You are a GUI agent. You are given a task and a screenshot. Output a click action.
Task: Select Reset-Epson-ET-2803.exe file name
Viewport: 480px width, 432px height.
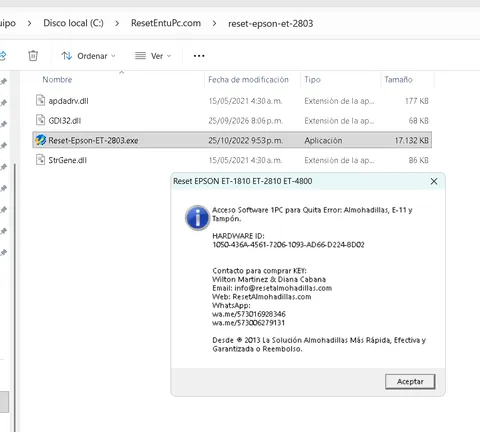click(x=93, y=140)
